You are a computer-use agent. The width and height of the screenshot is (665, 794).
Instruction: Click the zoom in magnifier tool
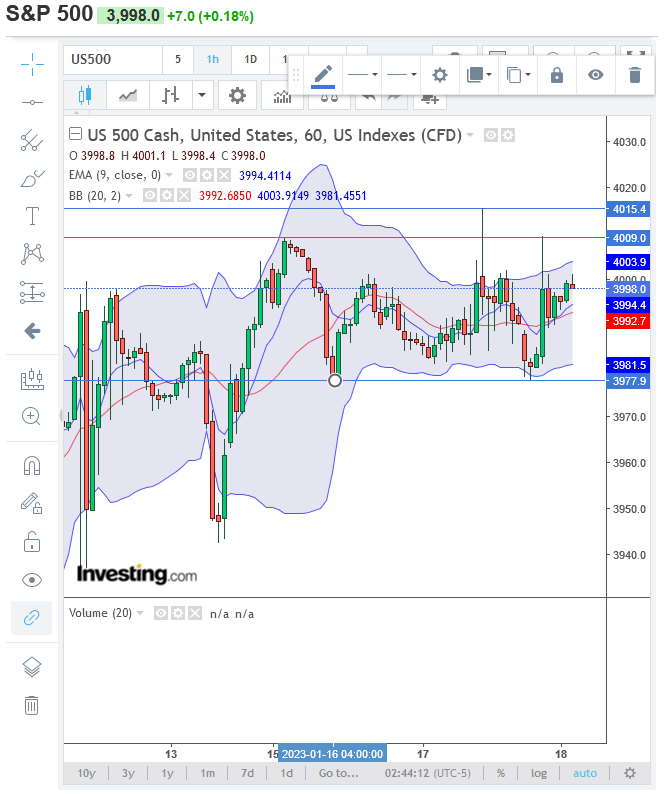click(x=32, y=416)
